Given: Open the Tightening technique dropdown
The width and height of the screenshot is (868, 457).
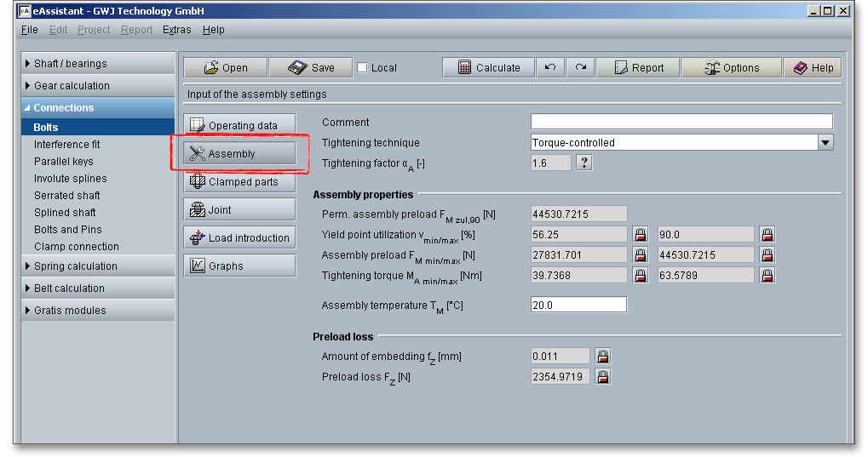Looking at the screenshot, I should pyautogui.click(x=825, y=143).
